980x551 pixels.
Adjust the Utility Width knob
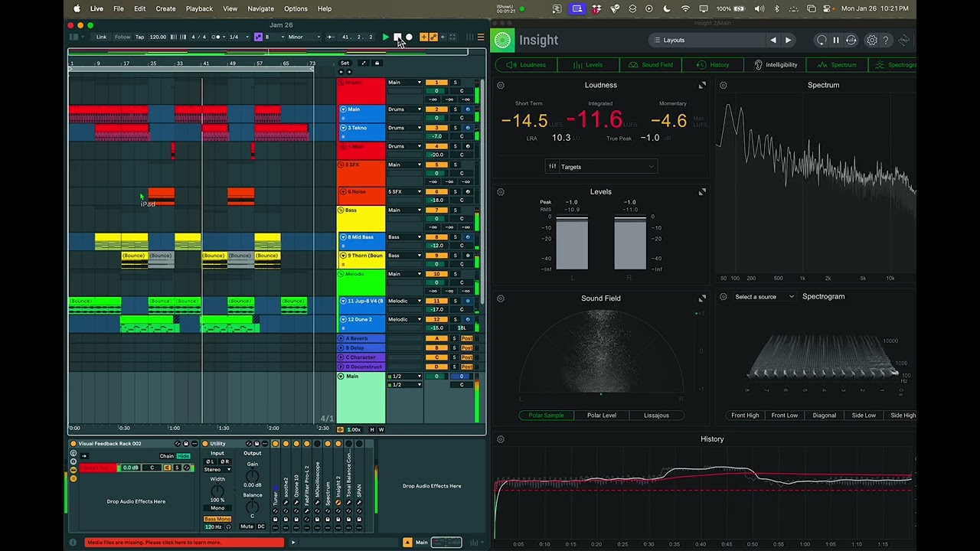tap(217, 491)
